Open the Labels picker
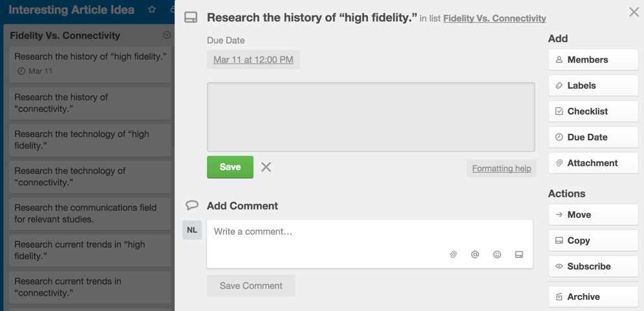 [x=593, y=85]
